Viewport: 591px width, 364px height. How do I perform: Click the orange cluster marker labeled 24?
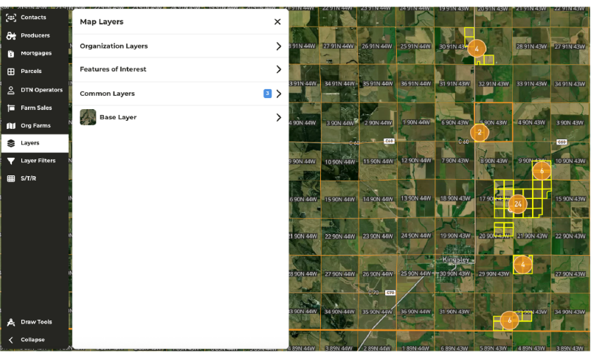518,204
